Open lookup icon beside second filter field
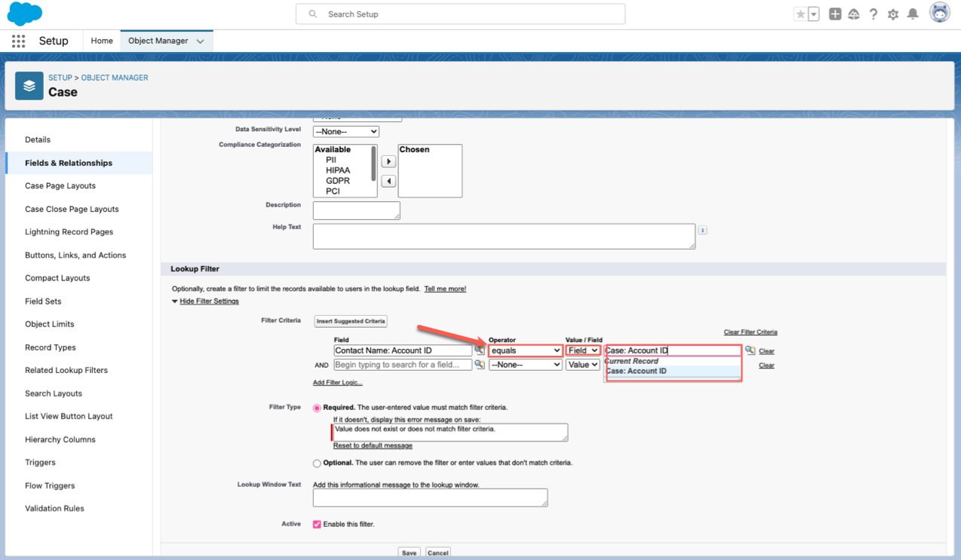Screen dimensions: 961x560 click(x=480, y=365)
